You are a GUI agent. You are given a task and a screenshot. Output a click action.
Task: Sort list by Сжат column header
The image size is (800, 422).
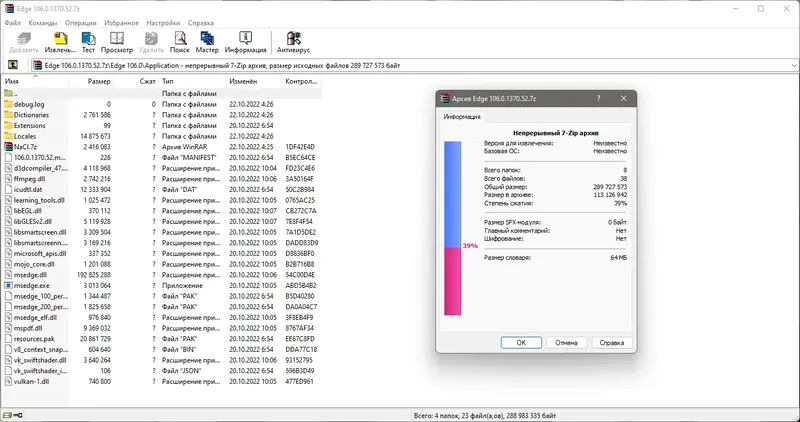pyautogui.click(x=136, y=81)
